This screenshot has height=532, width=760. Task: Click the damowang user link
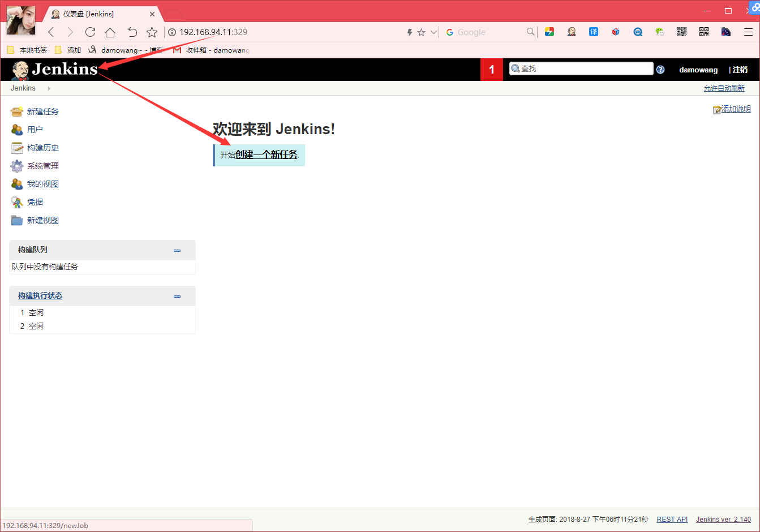[698, 70]
